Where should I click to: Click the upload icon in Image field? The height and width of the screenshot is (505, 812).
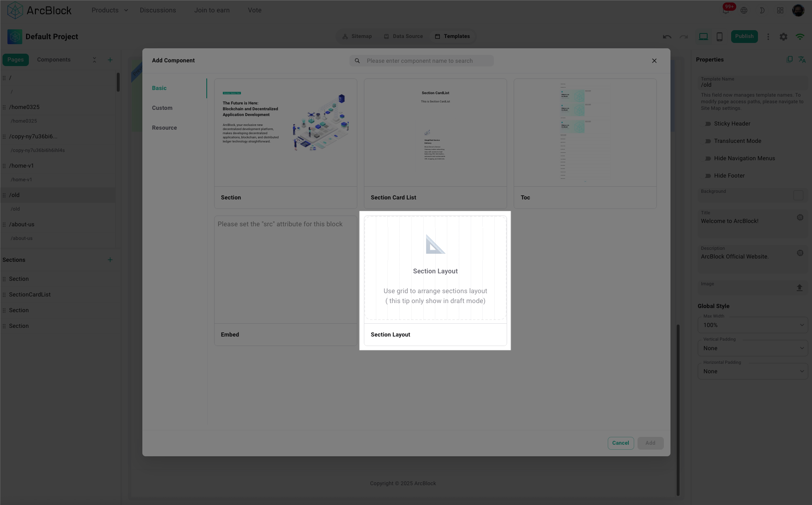pos(799,288)
